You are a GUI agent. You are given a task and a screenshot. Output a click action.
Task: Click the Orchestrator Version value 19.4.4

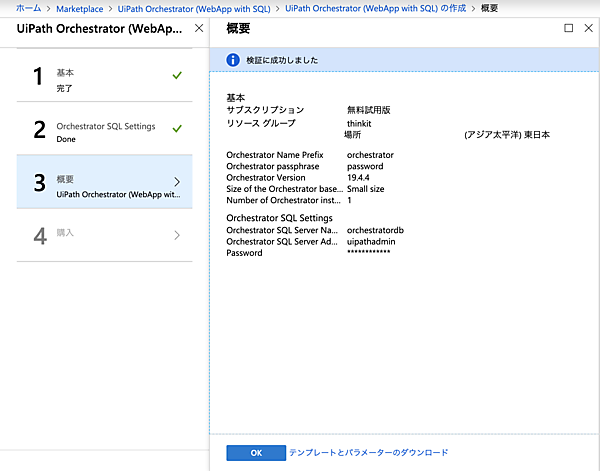pyautogui.click(x=358, y=178)
